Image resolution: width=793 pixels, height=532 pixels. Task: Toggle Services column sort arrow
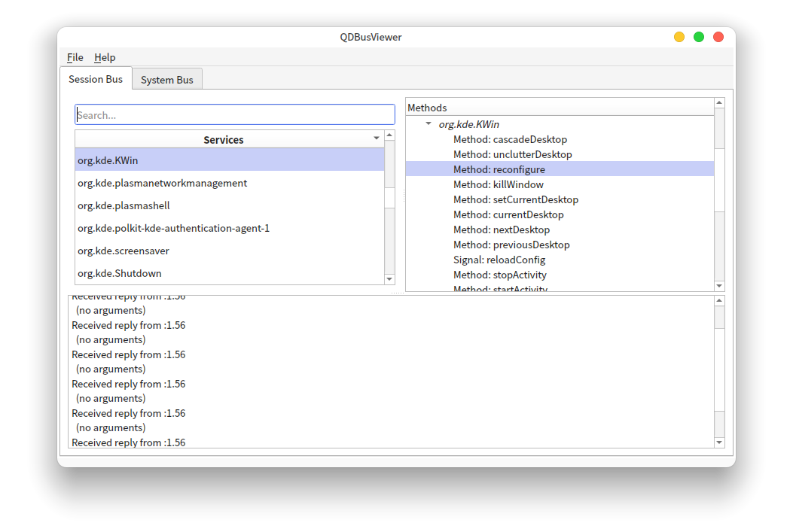pos(377,138)
